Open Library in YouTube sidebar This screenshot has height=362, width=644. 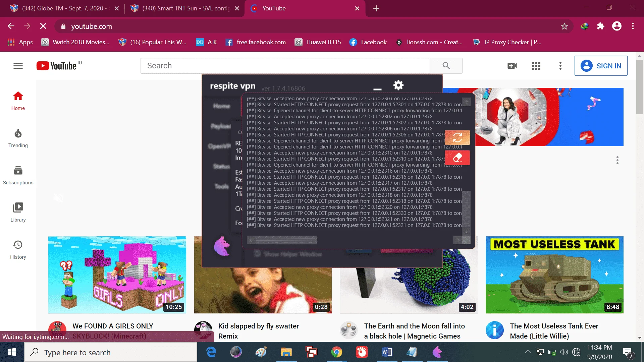pos(18,213)
